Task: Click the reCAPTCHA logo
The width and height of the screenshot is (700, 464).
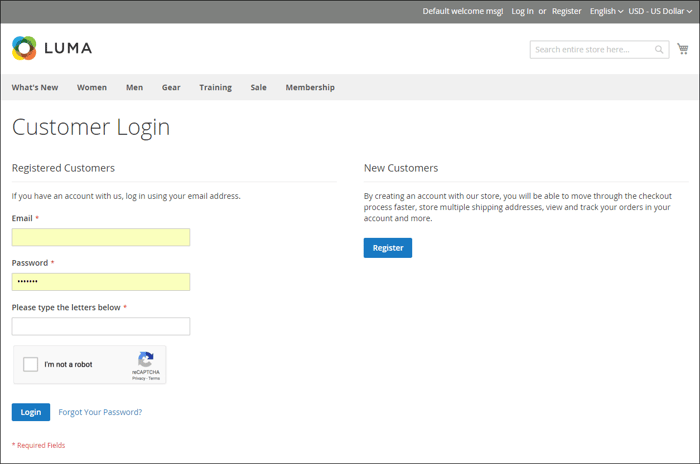Action: 146,358
